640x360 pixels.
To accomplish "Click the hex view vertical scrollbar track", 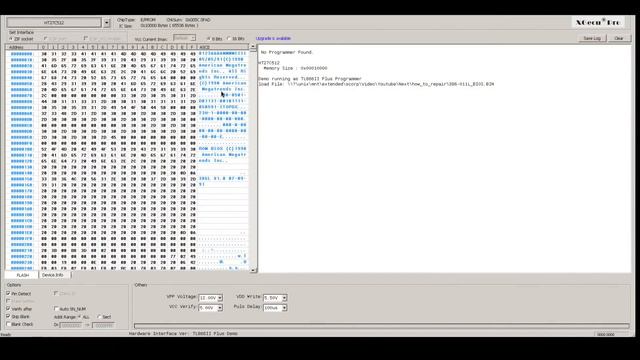I will (253, 158).
